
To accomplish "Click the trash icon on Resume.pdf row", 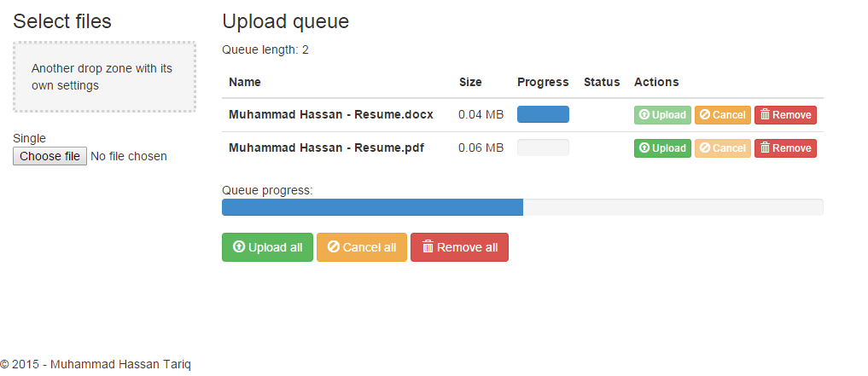I will coord(765,148).
